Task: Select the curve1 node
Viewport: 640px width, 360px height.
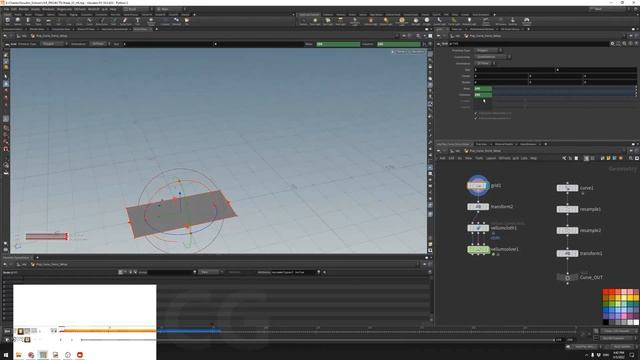Action: (x=567, y=188)
